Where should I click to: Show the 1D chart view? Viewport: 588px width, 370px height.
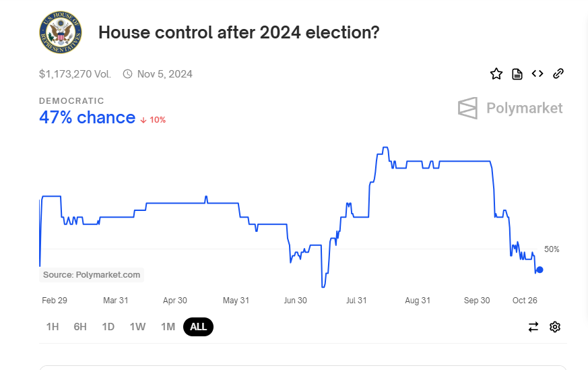108,327
